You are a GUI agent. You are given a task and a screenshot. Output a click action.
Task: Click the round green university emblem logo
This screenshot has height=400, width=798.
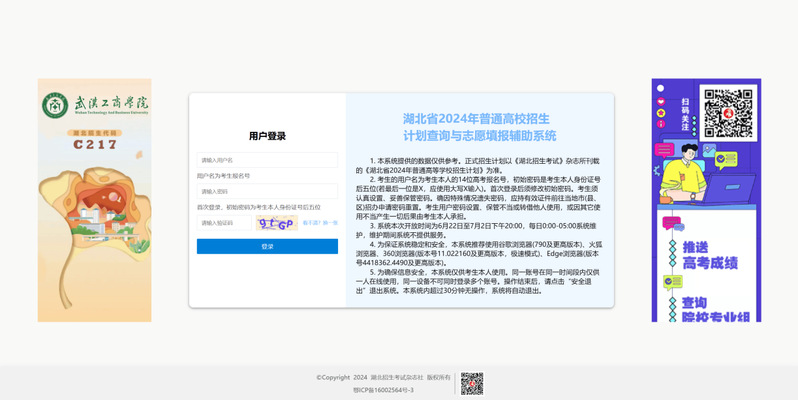tap(54, 105)
